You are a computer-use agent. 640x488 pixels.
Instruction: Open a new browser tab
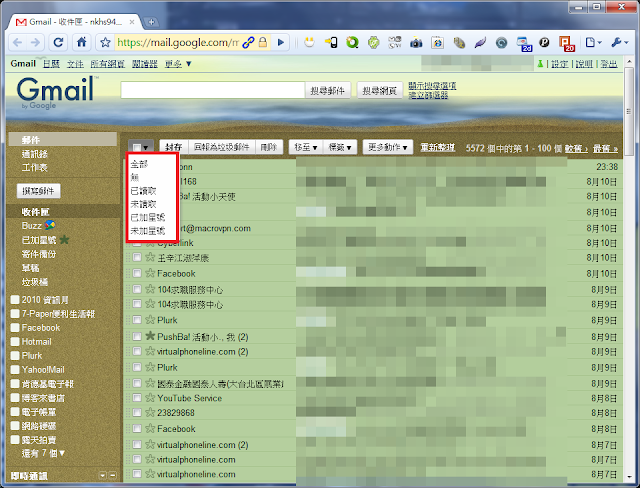point(151,22)
